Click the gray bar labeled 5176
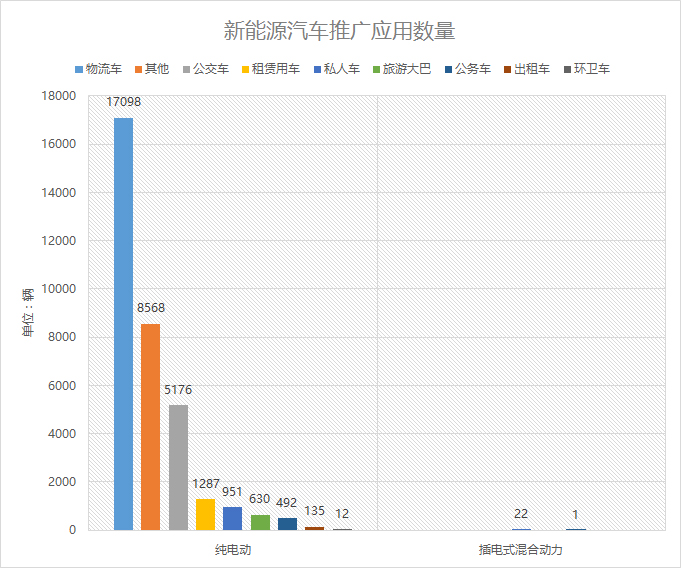681x568 pixels. [x=178, y=467]
